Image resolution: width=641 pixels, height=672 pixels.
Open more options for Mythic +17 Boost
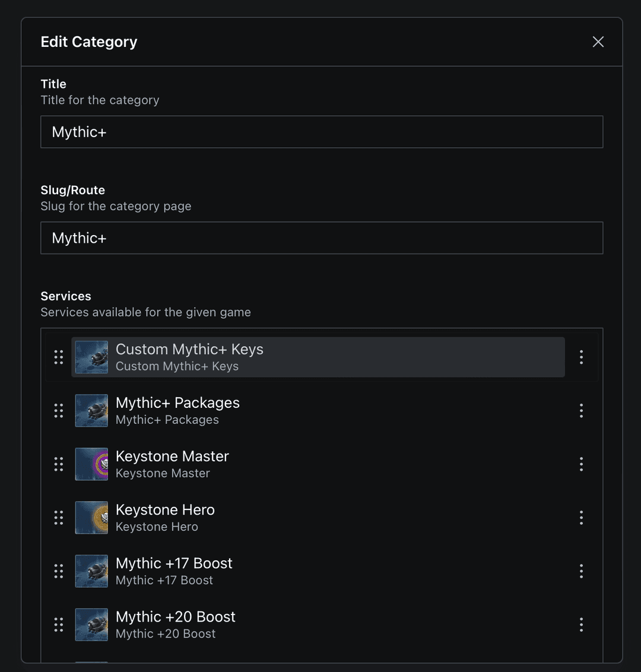[581, 571]
